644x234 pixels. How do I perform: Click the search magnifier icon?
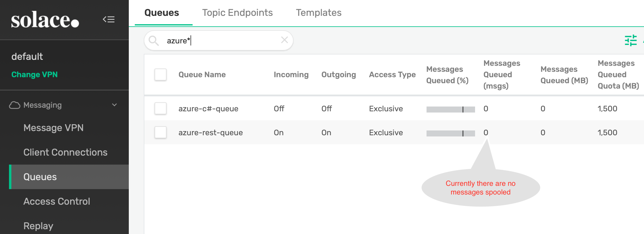pyautogui.click(x=154, y=40)
